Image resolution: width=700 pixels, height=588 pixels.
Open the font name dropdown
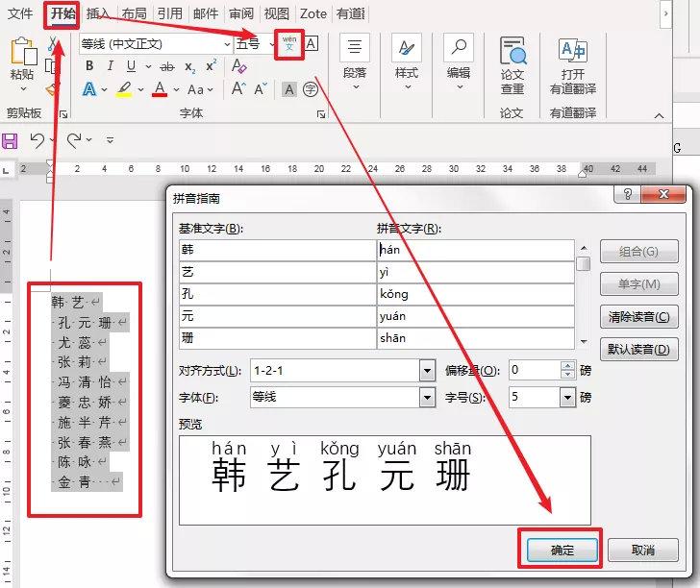(x=227, y=44)
